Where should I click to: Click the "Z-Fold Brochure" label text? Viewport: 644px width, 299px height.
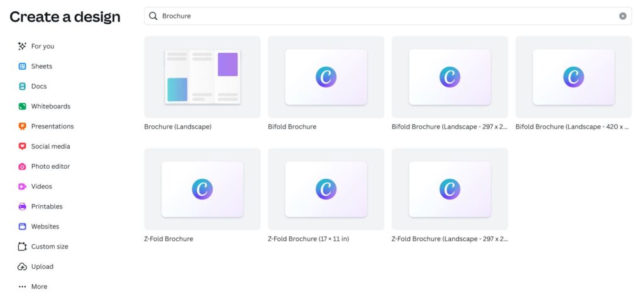point(169,239)
